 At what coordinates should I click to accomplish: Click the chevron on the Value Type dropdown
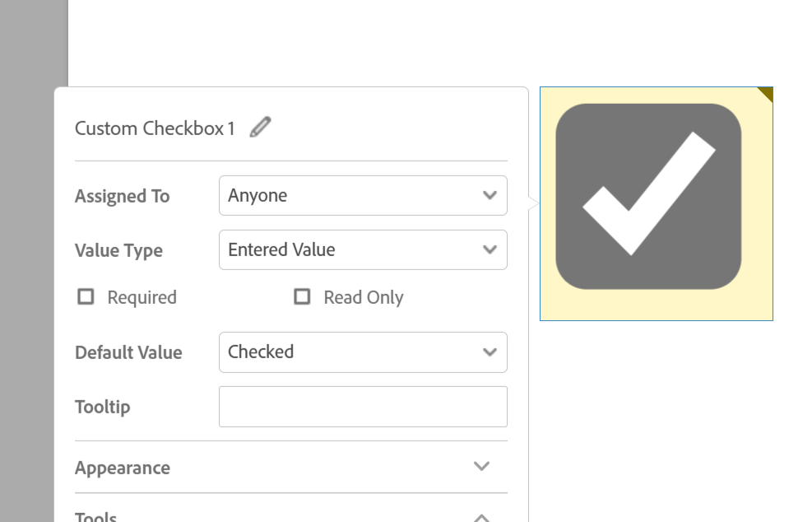click(x=490, y=249)
